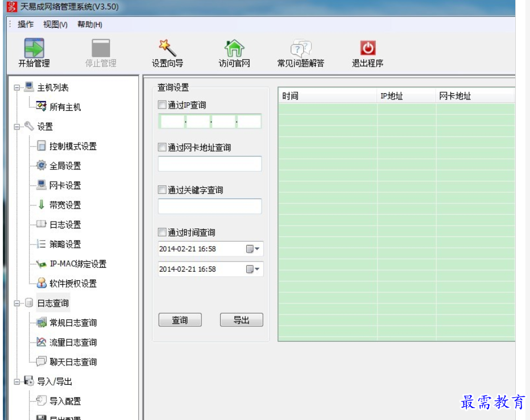Click the 查询 button
Viewport: 530px width, 420px height.
tap(180, 321)
